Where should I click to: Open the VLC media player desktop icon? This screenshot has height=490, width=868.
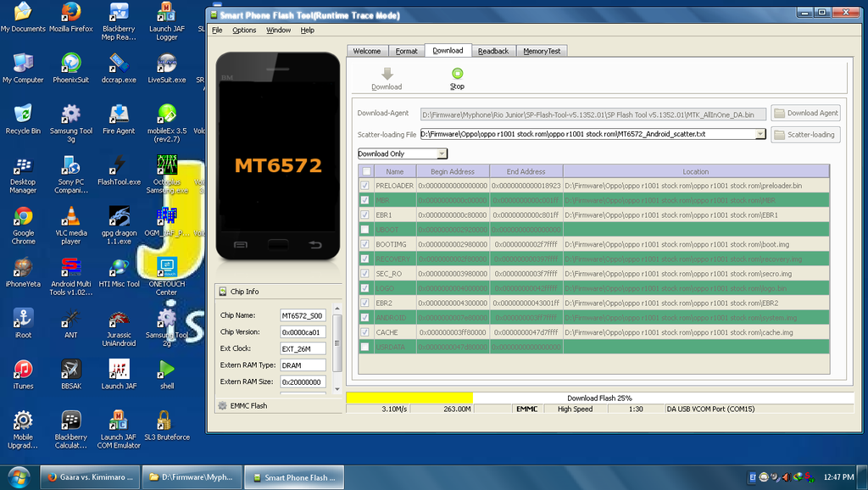click(x=71, y=217)
